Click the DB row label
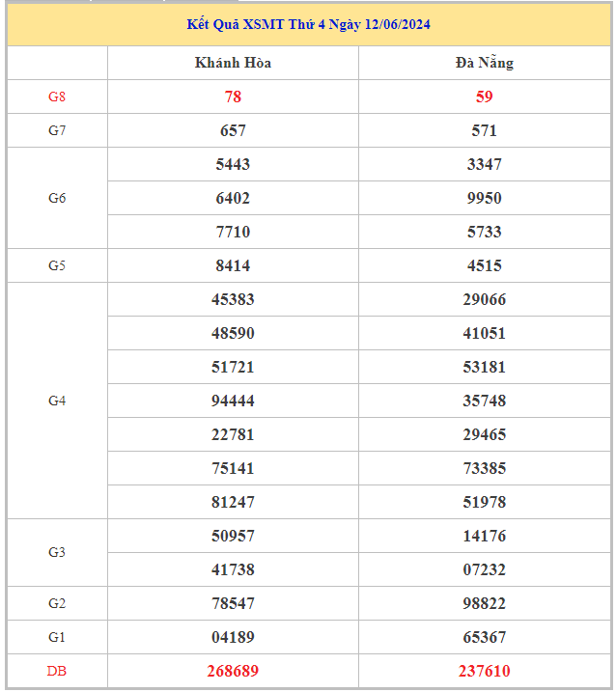The image size is (616, 692). [57, 671]
